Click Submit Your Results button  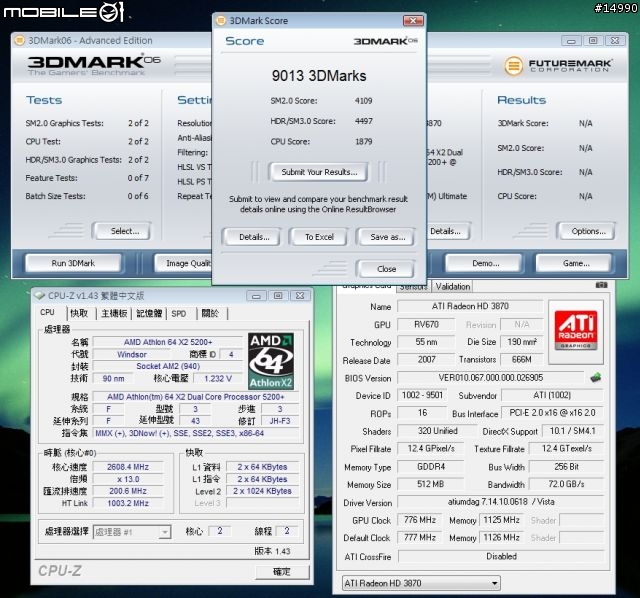319,172
